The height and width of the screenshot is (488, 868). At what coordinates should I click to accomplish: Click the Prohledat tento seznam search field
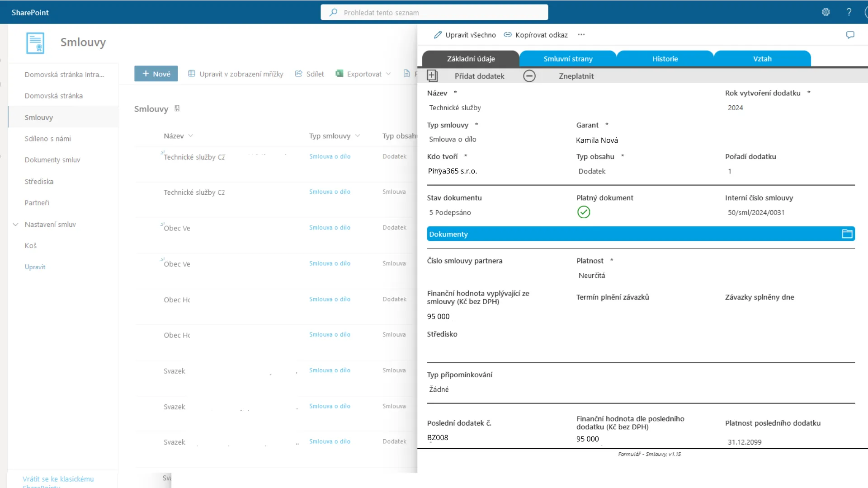click(x=434, y=12)
